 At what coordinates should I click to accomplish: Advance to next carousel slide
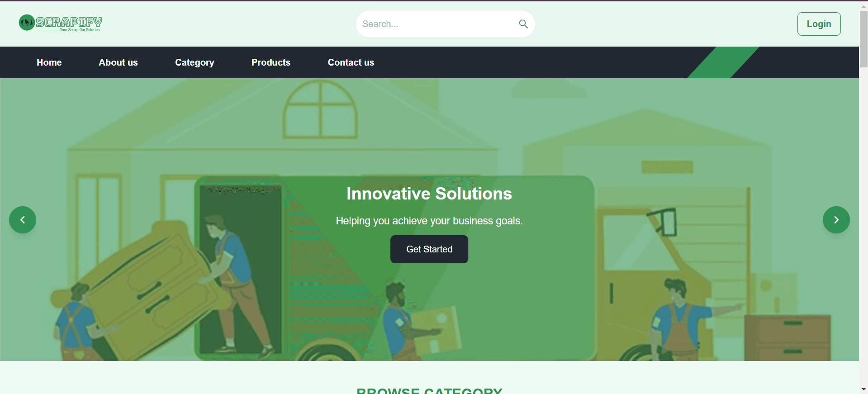pos(836,220)
